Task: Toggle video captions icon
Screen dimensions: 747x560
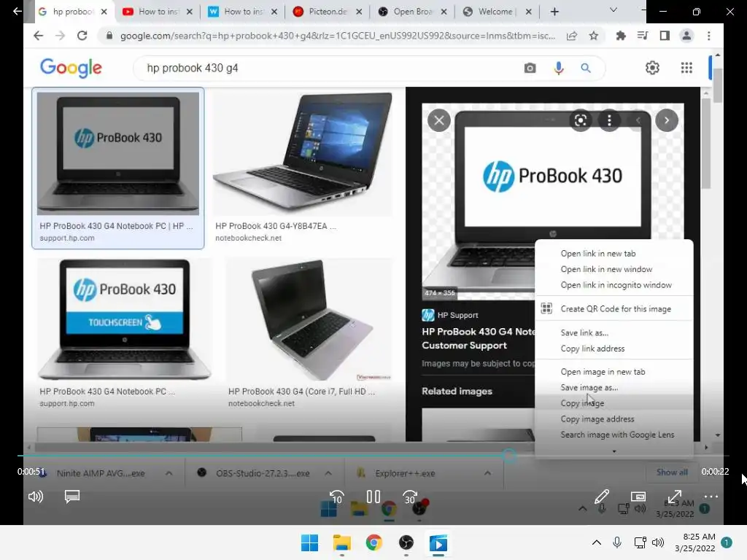Action: point(72,497)
